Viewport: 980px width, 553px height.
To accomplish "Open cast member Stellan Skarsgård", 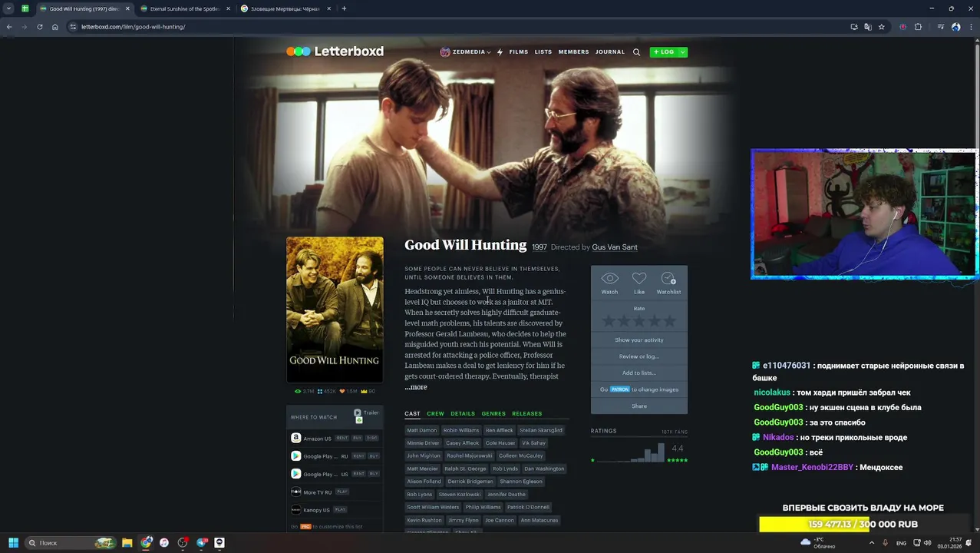I will 541,430.
